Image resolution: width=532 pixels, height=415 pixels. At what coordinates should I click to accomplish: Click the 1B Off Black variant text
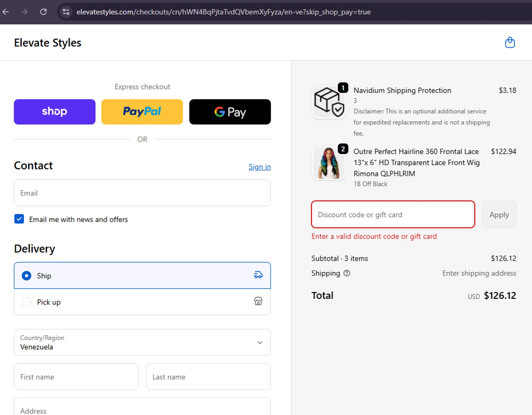click(x=370, y=184)
